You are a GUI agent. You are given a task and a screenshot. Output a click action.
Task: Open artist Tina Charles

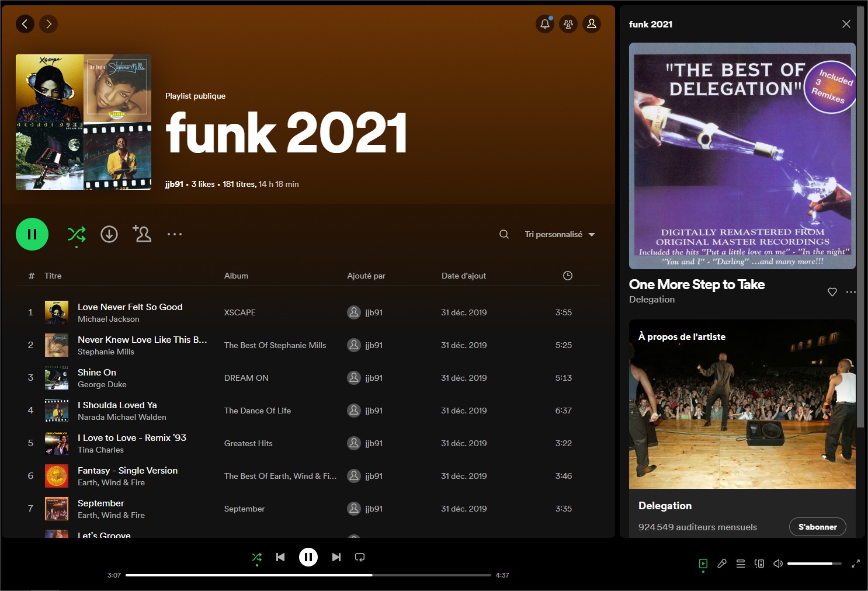pos(100,450)
